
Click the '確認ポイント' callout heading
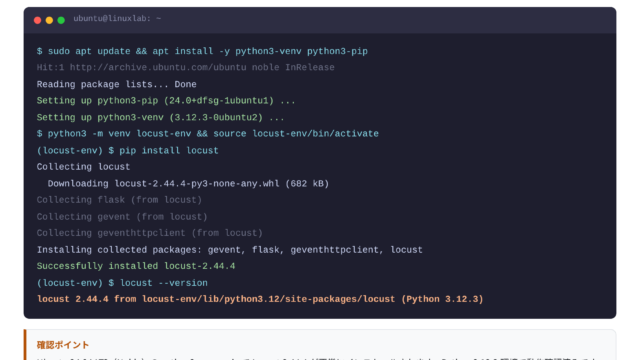point(63,345)
